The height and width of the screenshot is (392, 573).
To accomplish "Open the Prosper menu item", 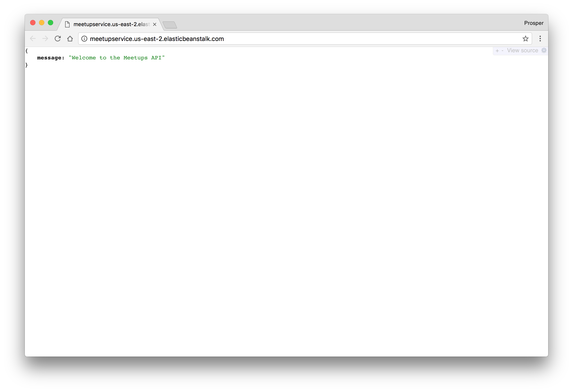I will (x=533, y=23).
